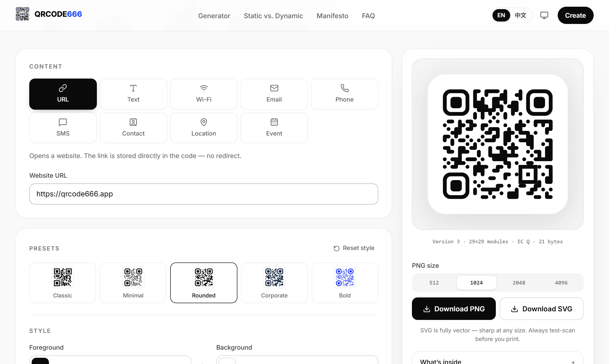Apply the Minimal preset
This screenshot has height=364, width=609.
133,283
